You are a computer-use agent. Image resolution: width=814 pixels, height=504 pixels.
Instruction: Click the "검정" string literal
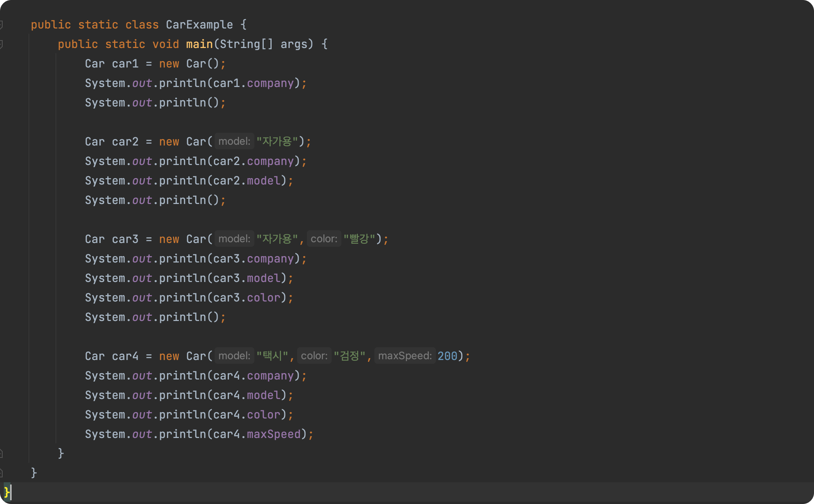pyautogui.click(x=349, y=356)
